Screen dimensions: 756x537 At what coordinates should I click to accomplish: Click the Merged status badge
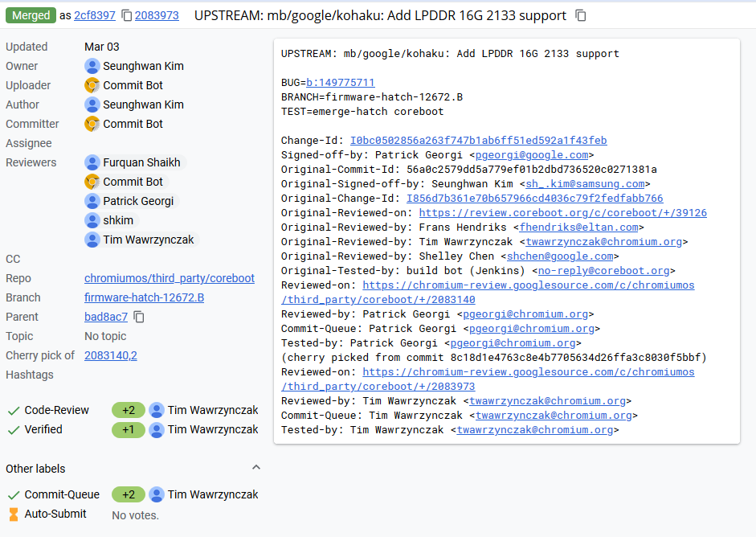click(x=31, y=15)
